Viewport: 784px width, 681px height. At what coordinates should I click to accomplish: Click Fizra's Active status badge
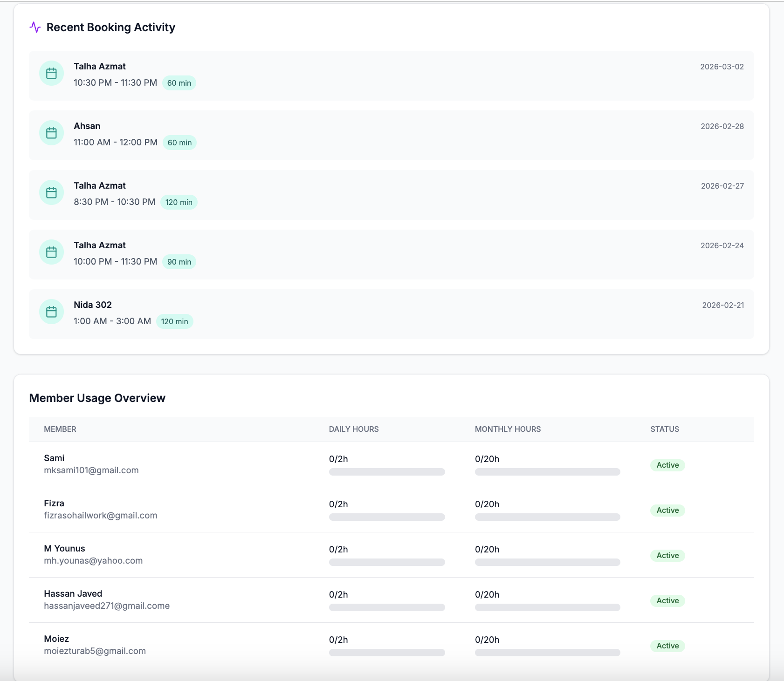coord(667,511)
